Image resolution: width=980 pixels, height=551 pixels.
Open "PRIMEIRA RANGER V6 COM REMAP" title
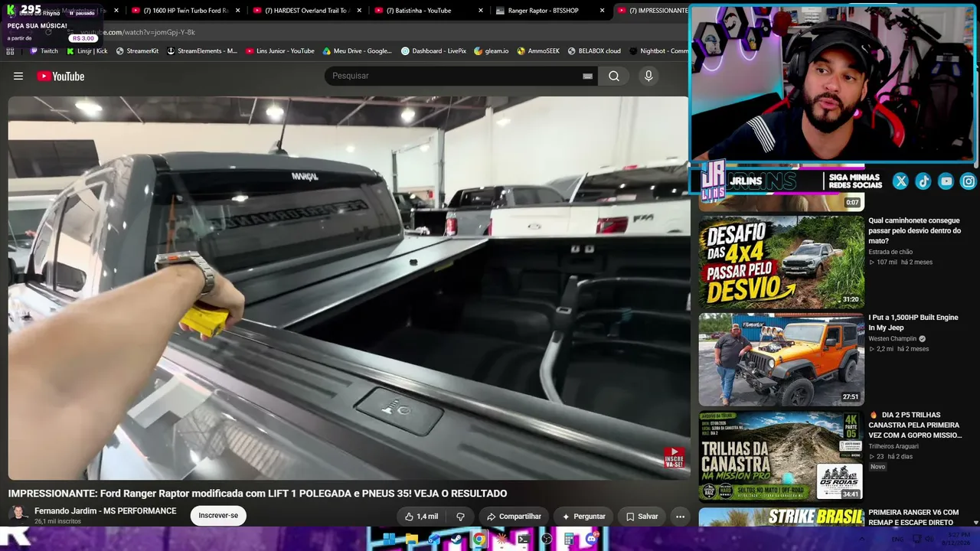coord(913,517)
